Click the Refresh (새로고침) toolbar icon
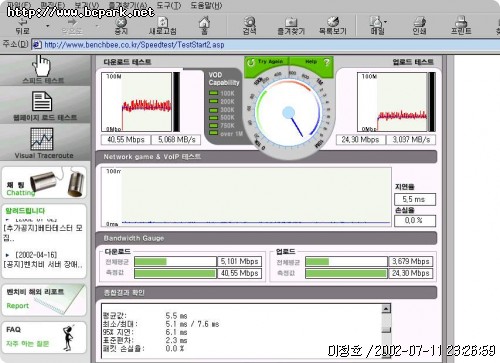This screenshot has width=500, height=363. [x=163, y=22]
